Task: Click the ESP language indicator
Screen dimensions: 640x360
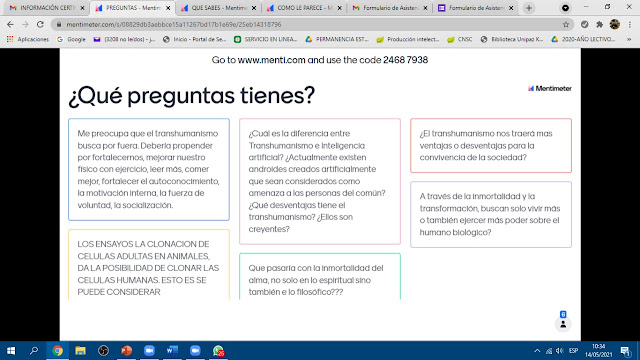Action: [x=573, y=351]
